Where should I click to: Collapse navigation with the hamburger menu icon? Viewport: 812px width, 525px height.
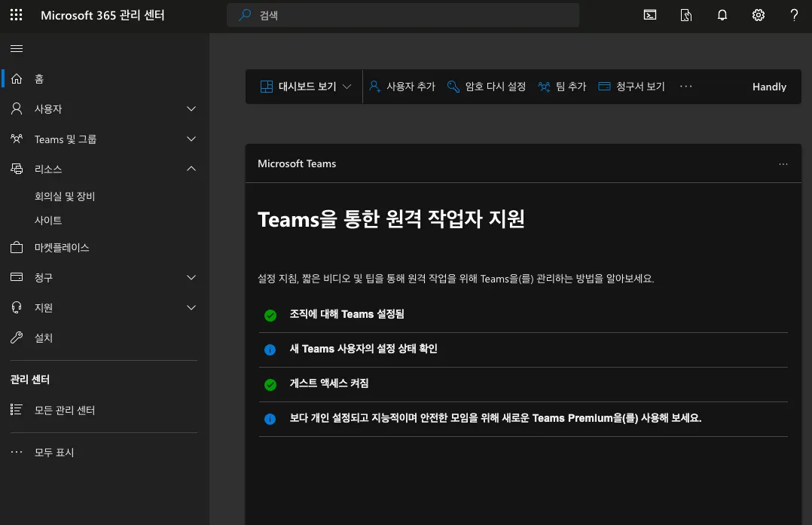[x=17, y=49]
